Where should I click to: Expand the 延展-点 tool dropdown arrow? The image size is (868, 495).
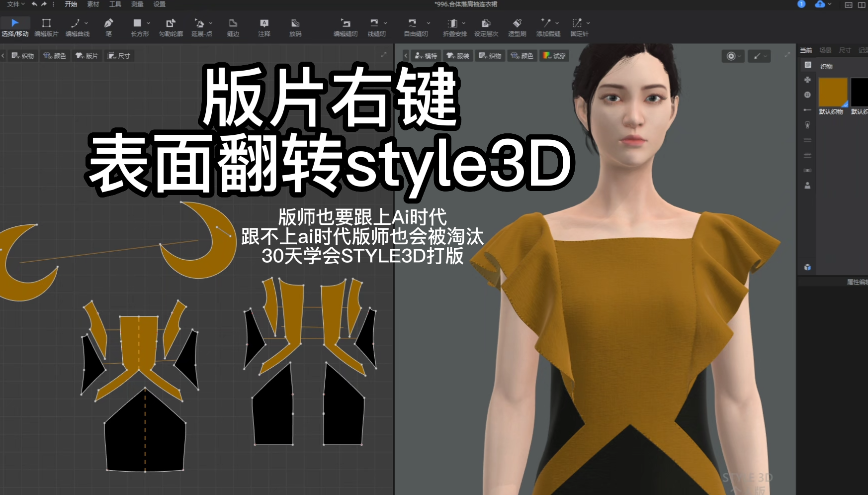[x=211, y=23]
